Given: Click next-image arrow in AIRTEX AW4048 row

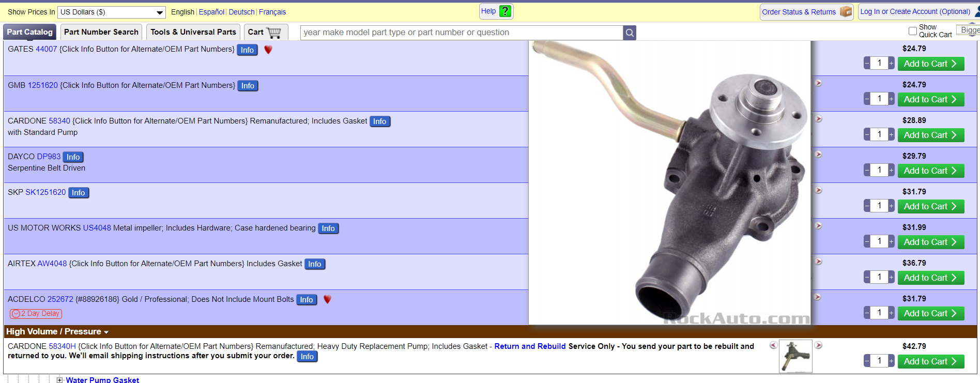Looking at the screenshot, I should [819, 262].
